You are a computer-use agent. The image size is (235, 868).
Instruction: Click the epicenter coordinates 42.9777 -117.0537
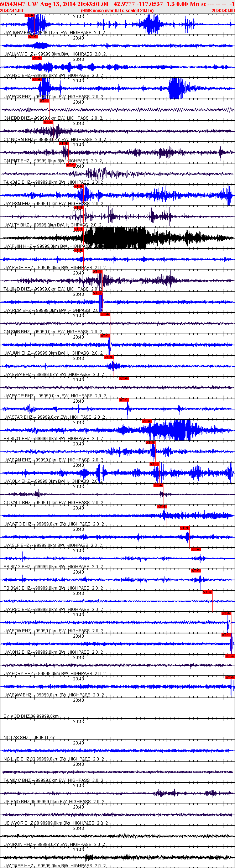138,4
